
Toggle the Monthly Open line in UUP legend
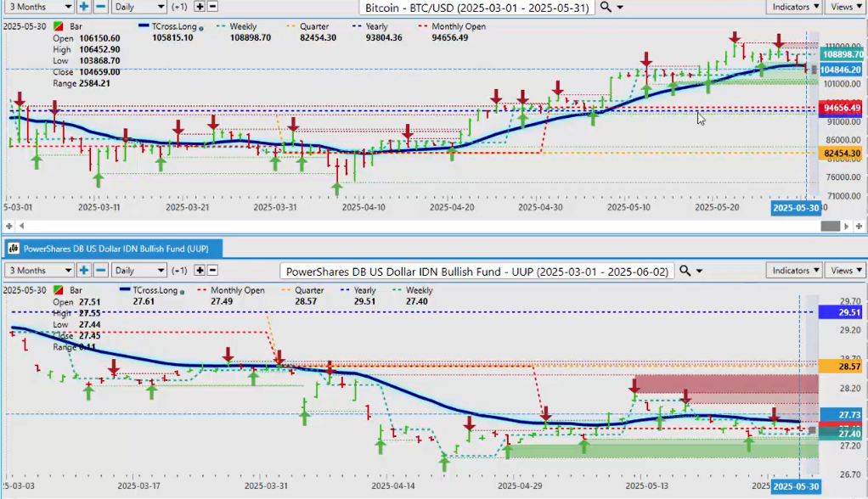[x=234, y=290]
